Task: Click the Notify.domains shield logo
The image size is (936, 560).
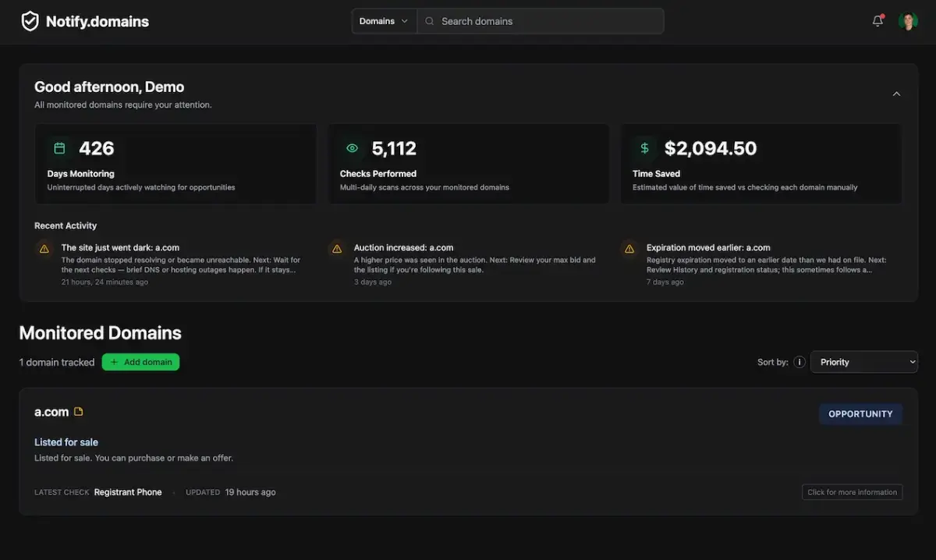Action: 30,21
